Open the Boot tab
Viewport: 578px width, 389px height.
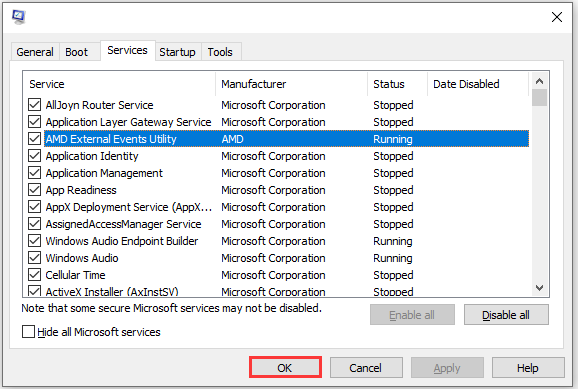pos(76,52)
